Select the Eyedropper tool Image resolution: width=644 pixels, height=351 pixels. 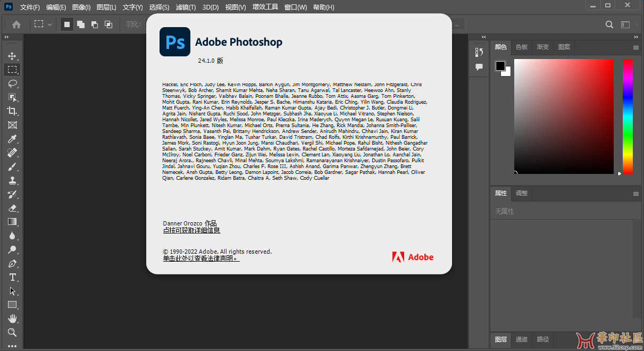(12, 139)
